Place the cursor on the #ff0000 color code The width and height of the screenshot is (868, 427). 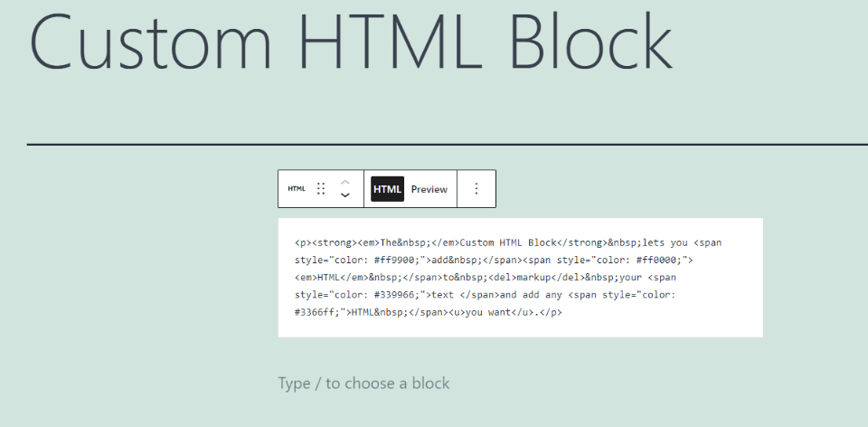point(656,261)
